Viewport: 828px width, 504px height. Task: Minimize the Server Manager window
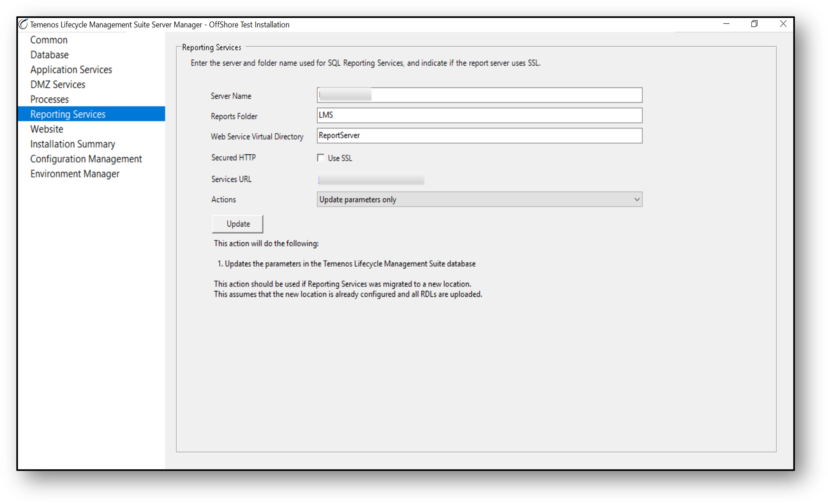726,24
